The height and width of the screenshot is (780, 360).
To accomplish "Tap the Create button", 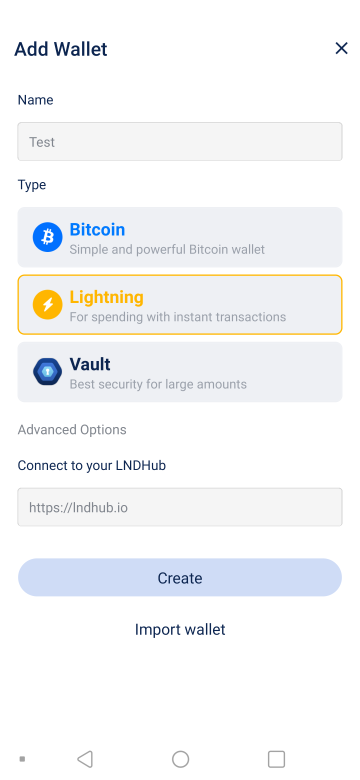I will 180,578.
